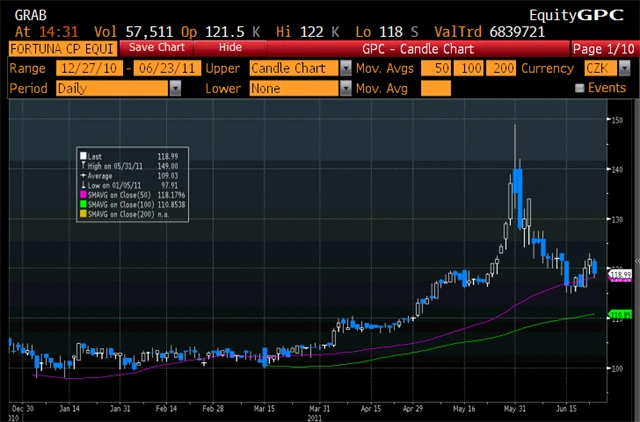Click the FORTUNA CP EQUI security field
The height and width of the screenshot is (422, 640).
pos(60,47)
